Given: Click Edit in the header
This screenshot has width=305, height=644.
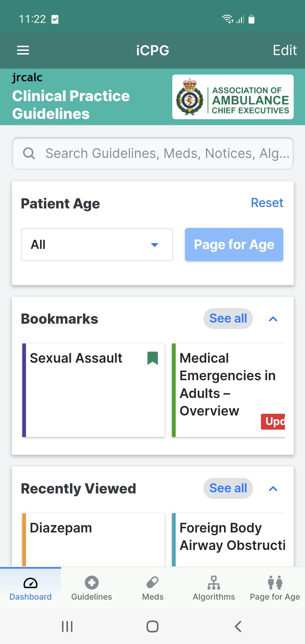Looking at the screenshot, I should tap(284, 50).
